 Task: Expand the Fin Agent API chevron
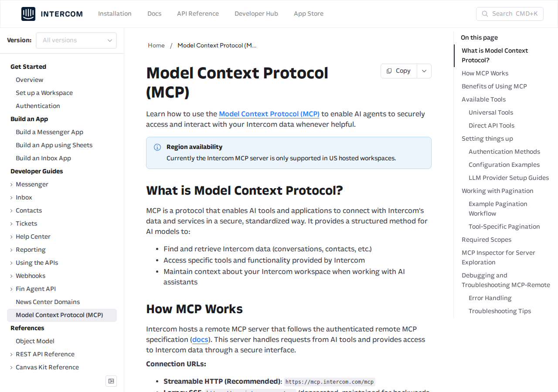[11, 289]
